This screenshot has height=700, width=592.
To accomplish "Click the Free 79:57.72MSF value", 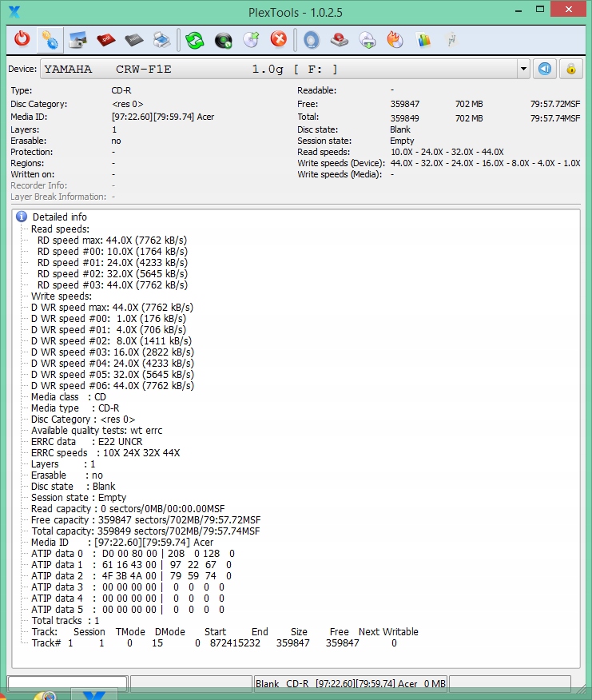I will coord(555,104).
